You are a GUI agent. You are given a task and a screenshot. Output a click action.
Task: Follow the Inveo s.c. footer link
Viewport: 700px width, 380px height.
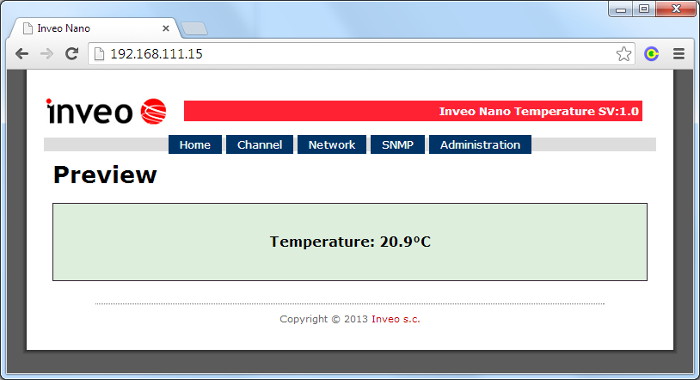pos(396,319)
